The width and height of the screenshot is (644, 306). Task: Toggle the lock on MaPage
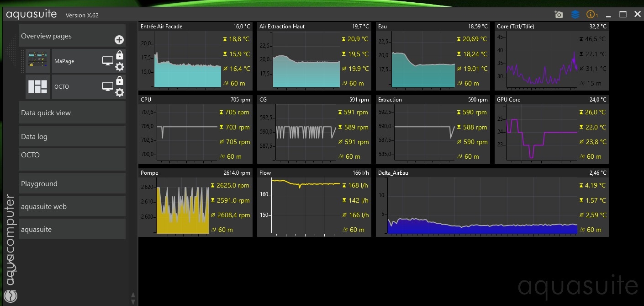coord(120,55)
